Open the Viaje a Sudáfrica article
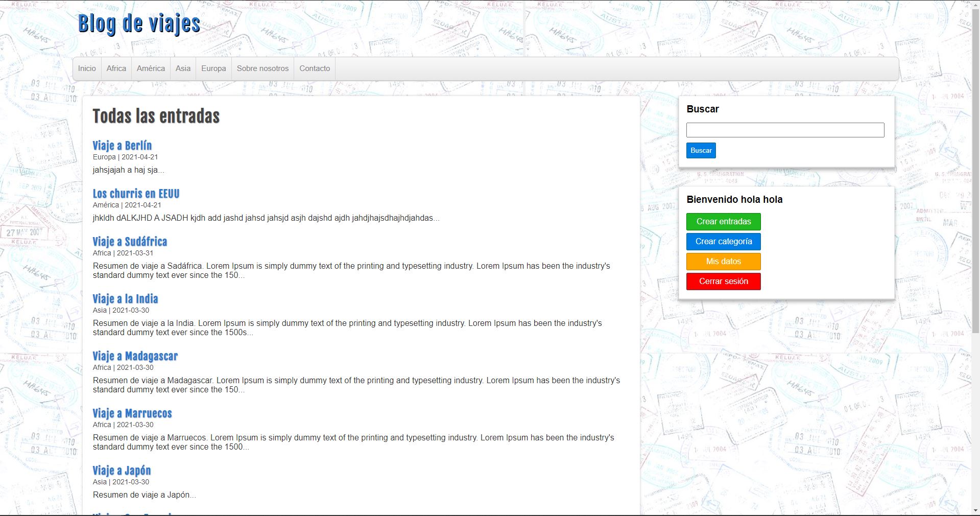The image size is (980, 516). pos(130,242)
